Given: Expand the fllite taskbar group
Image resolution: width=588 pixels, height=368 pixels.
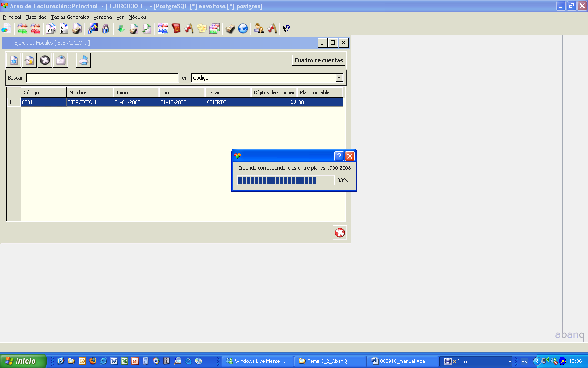Looking at the screenshot, I should (476, 361).
